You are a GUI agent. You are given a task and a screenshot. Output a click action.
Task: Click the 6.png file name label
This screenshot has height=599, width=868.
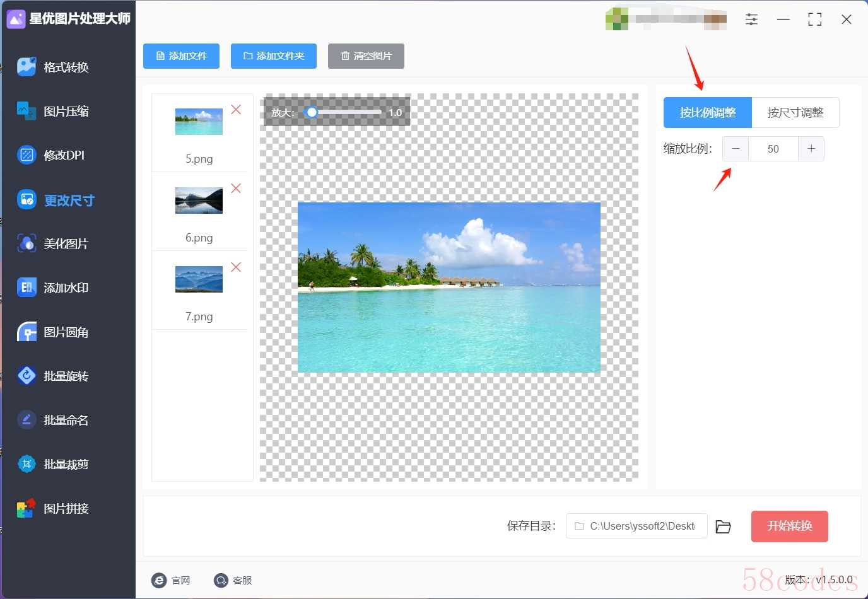pos(199,238)
